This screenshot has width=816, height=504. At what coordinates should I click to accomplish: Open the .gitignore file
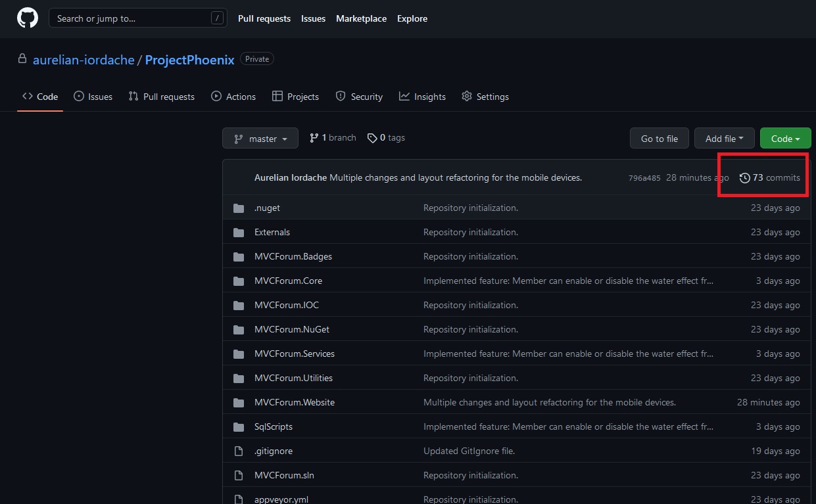[274, 451]
